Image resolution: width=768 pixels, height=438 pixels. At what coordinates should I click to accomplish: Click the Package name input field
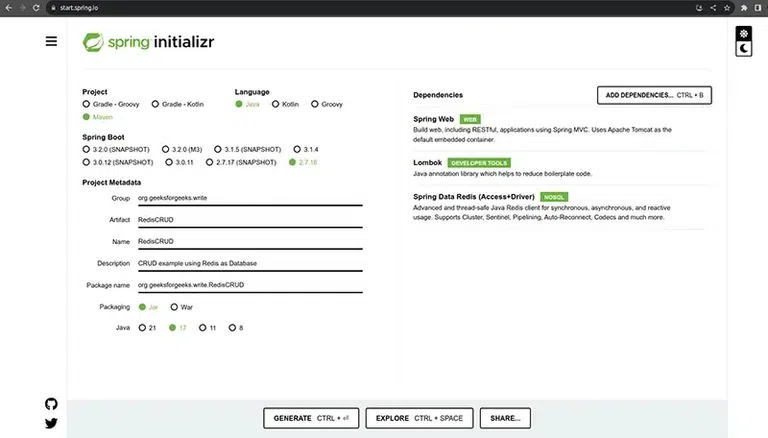[250, 285]
